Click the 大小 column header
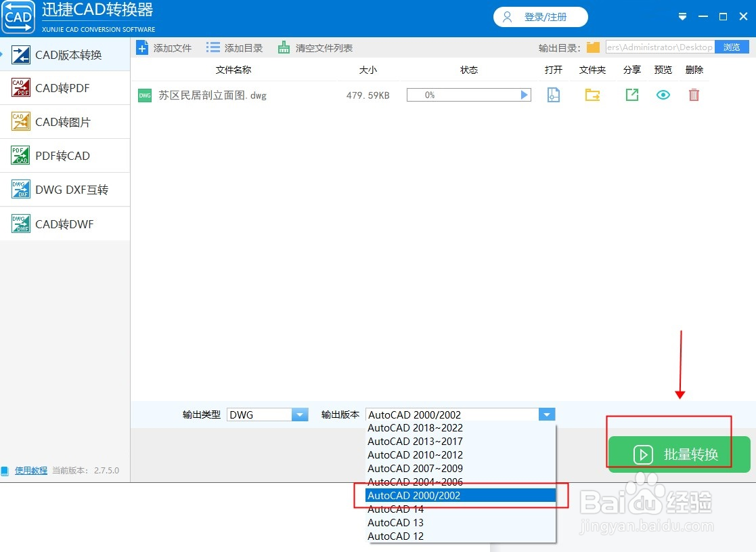 click(x=368, y=70)
